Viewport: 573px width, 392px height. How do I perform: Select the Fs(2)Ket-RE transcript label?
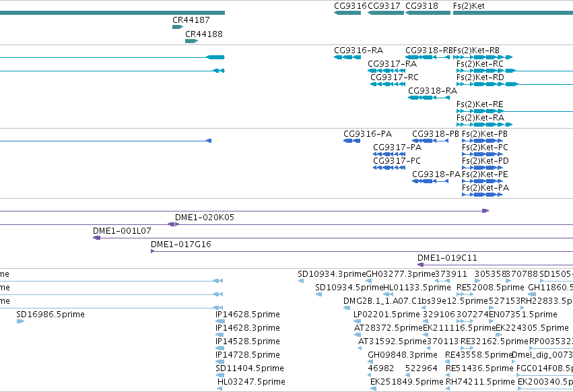point(480,104)
